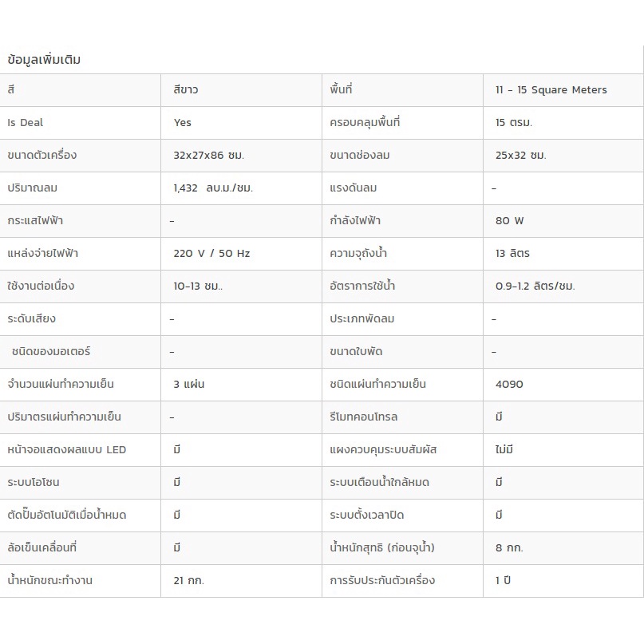Select the หน้าจอแสดงผลแบบ LED label

click(66, 450)
